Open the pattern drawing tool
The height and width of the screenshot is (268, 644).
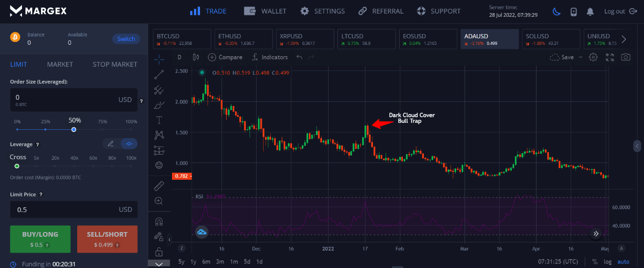[x=159, y=135]
